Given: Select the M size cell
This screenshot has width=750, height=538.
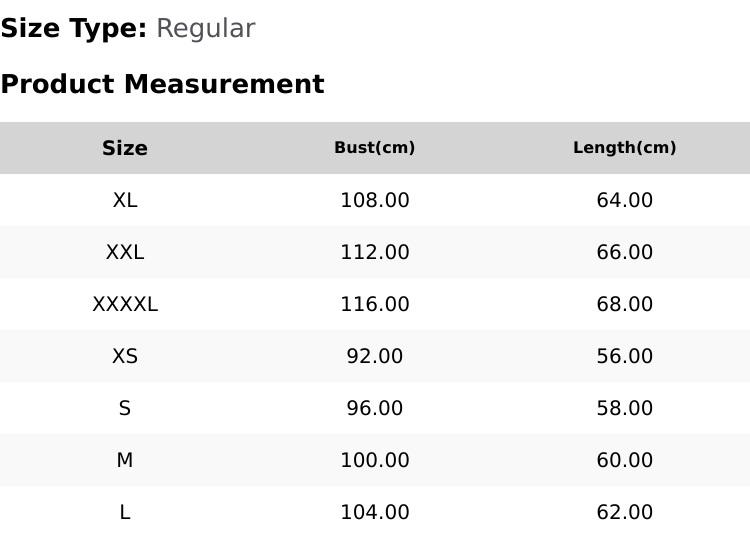Looking at the screenshot, I should point(125,460).
